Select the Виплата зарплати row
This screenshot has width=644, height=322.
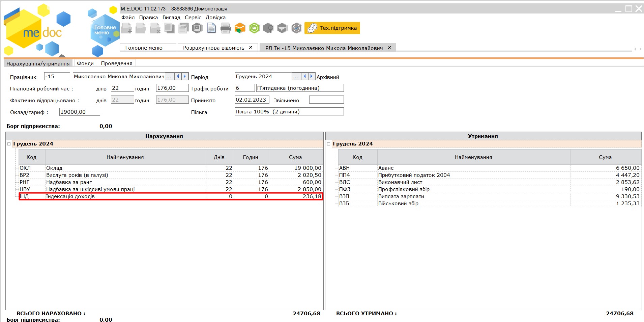(x=490, y=196)
